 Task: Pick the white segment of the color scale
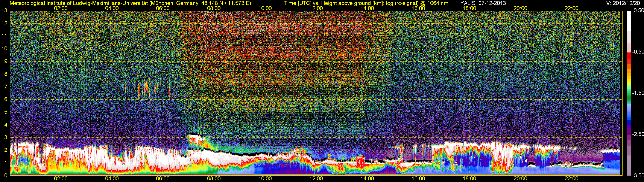click(629, 21)
